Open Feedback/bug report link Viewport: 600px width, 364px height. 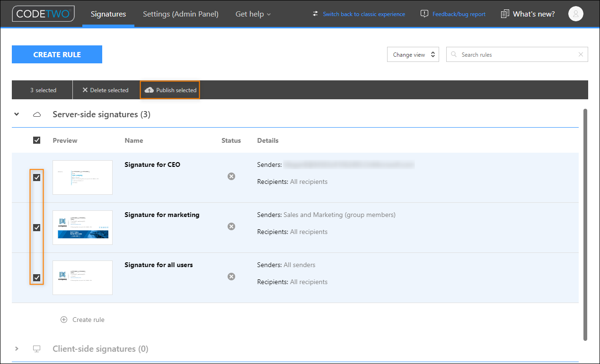point(459,14)
